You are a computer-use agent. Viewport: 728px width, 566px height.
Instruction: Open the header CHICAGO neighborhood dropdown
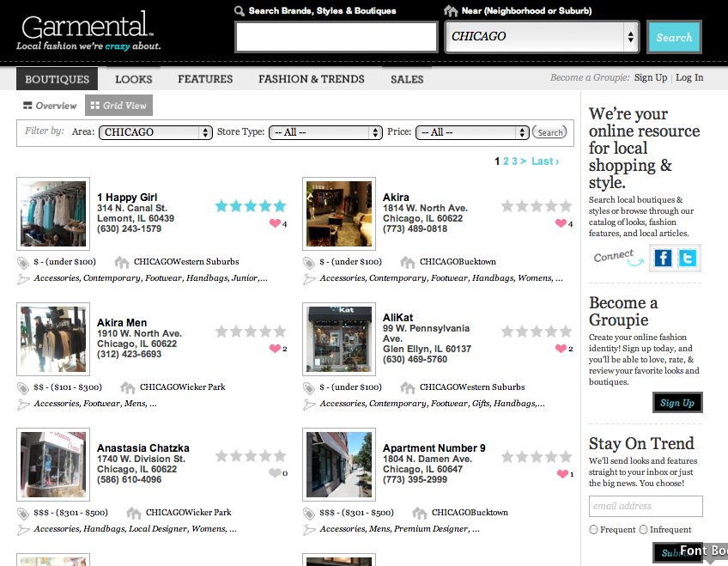[542, 37]
